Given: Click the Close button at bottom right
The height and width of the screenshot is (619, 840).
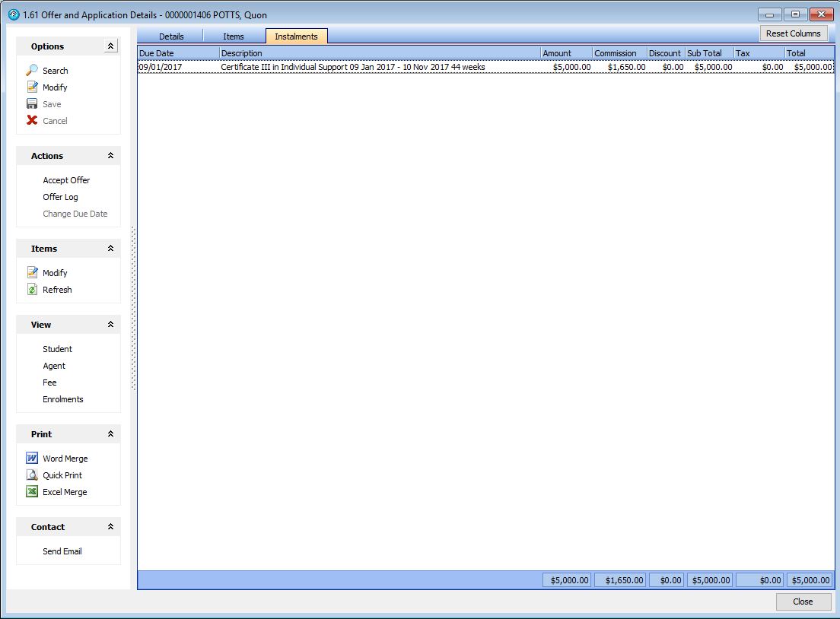Looking at the screenshot, I should click(803, 602).
